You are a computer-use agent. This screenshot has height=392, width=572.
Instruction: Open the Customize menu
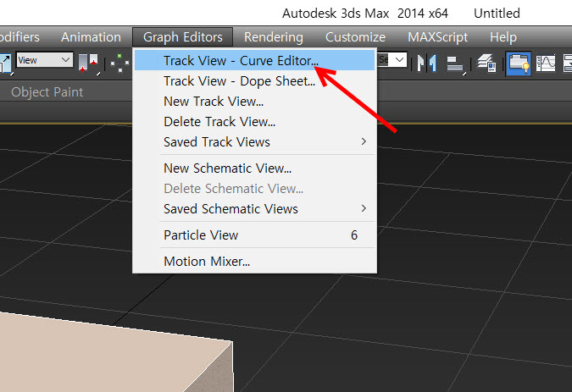click(355, 37)
